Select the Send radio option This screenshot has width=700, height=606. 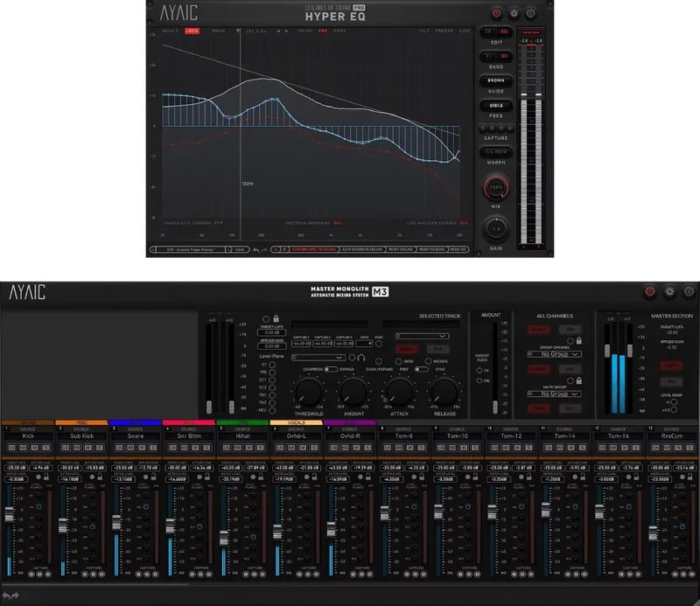(x=398, y=361)
